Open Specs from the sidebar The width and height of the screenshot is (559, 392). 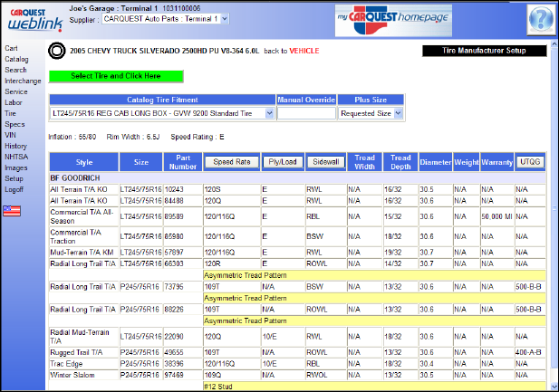[14, 124]
